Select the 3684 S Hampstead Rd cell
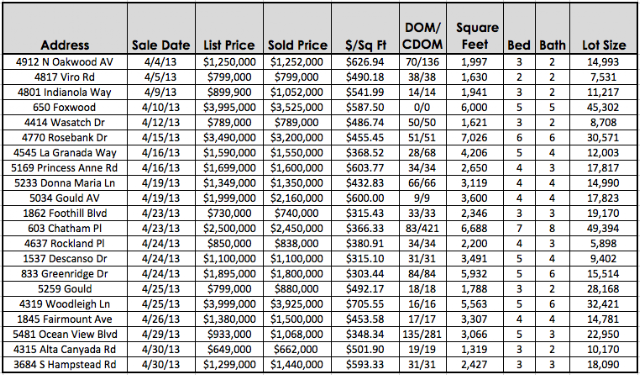The width and height of the screenshot is (640, 375). point(65,364)
